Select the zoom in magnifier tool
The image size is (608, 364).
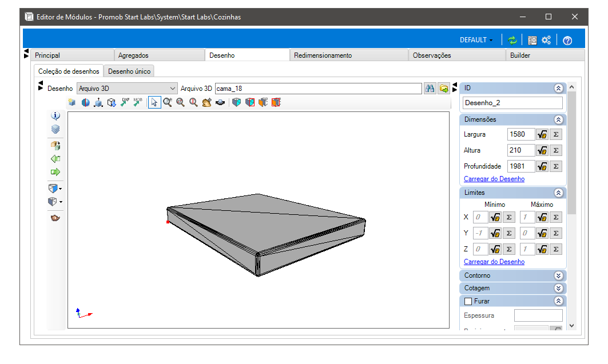168,102
